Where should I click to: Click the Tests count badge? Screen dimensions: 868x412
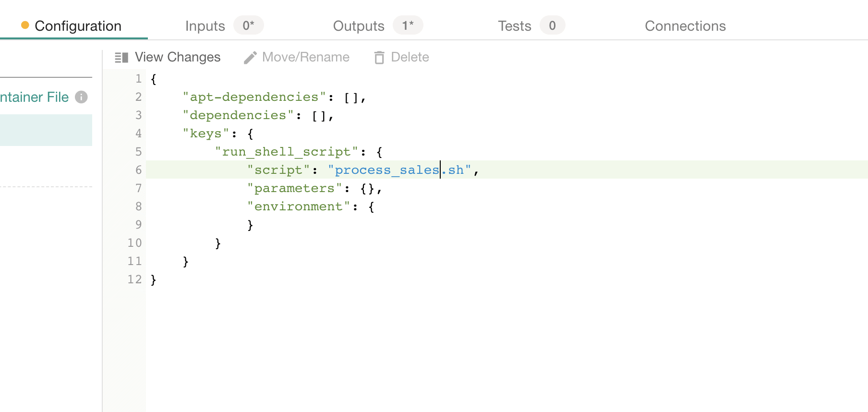point(552,25)
